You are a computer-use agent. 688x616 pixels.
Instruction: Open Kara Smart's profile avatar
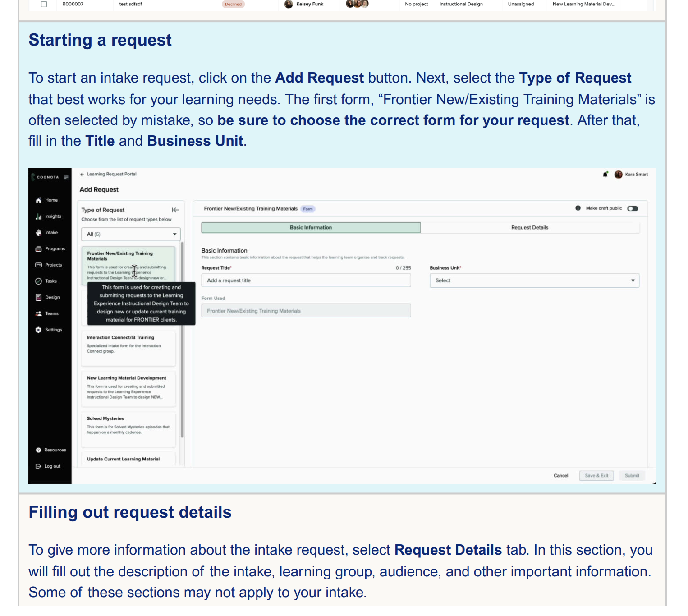click(x=618, y=175)
